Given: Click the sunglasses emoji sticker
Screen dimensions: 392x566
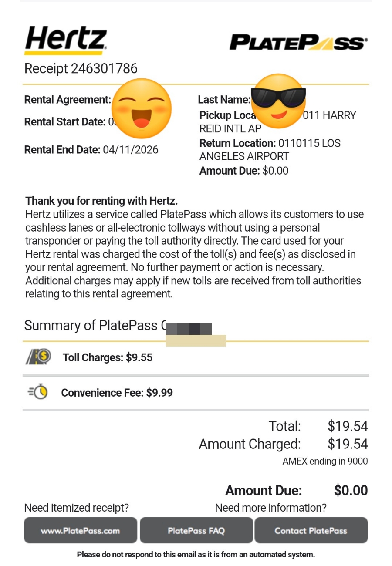Looking at the screenshot, I should [279, 101].
